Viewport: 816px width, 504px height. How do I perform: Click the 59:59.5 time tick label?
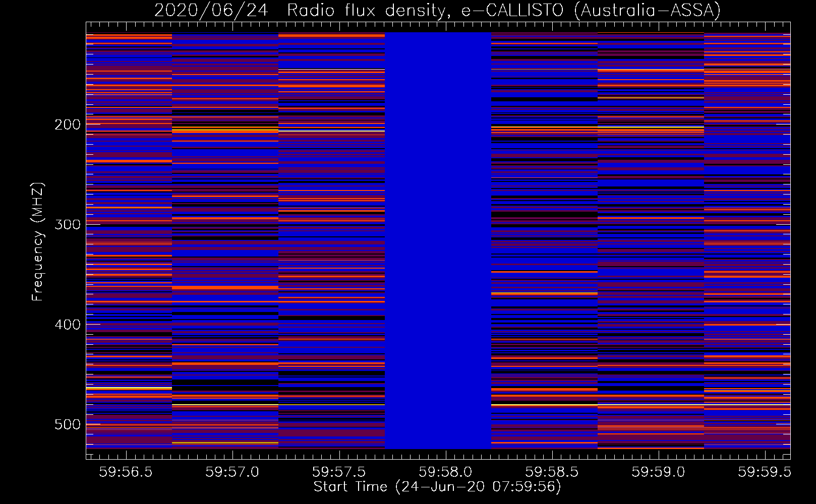tap(764, 472)
